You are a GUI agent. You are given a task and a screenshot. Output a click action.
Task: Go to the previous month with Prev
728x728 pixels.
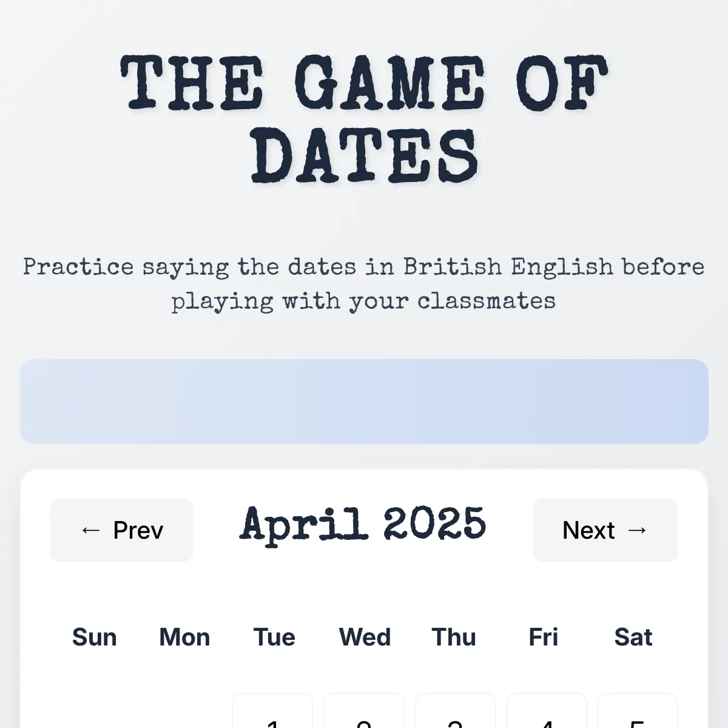click(x=121, y=530)
